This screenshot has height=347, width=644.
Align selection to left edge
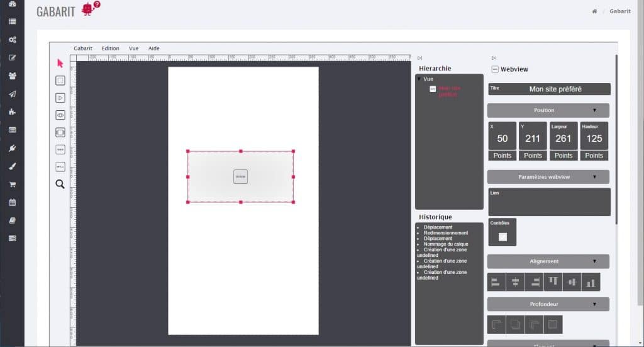pos(496,282)
